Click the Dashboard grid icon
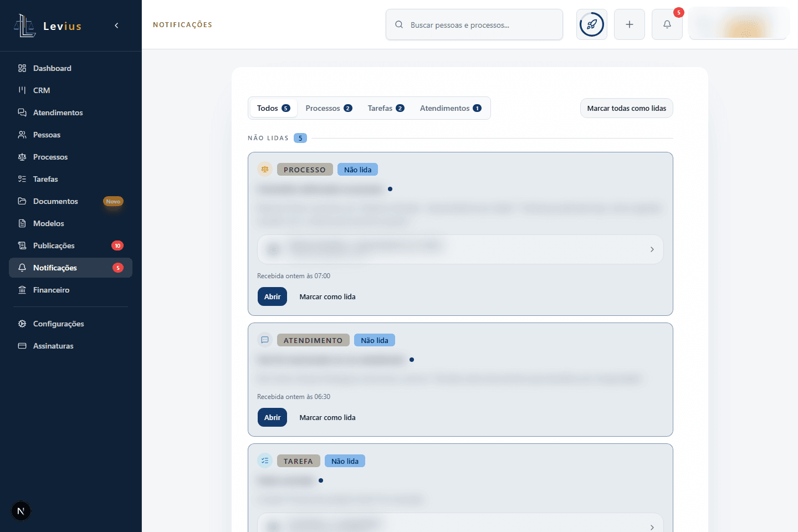The width and height of the screenshot is (798, 532). click(22, 68)
